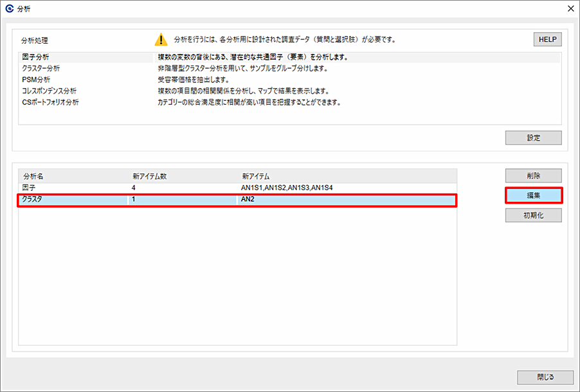Click the 新アイテム数 column header

coord(183,176)
